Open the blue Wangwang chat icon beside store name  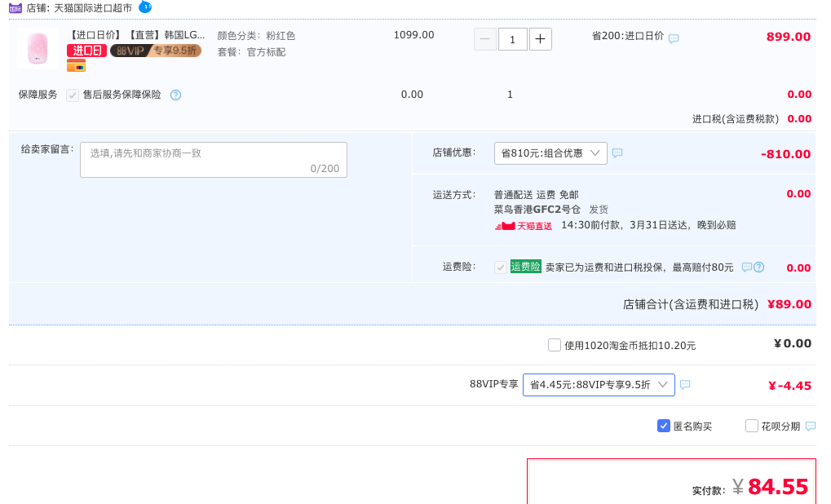tap(144, 7)
